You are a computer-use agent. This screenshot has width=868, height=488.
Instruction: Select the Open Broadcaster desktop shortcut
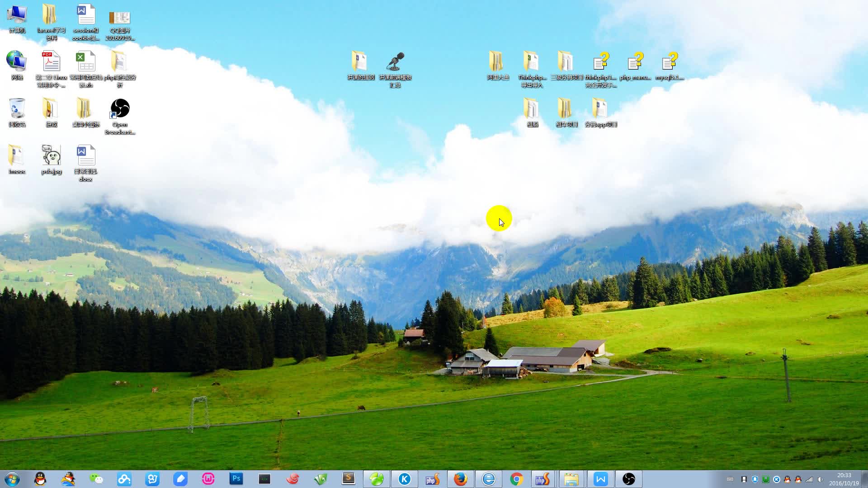[x=120, y=109]
